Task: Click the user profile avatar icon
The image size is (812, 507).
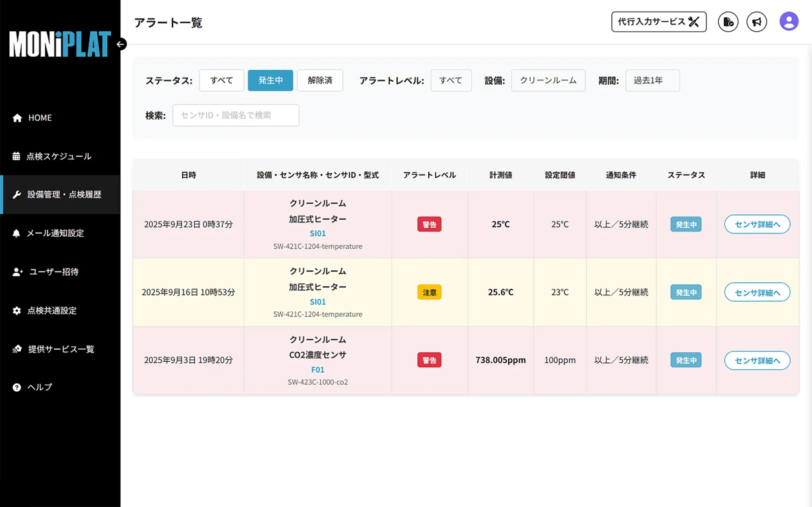Action: click(x=788, y=22)
